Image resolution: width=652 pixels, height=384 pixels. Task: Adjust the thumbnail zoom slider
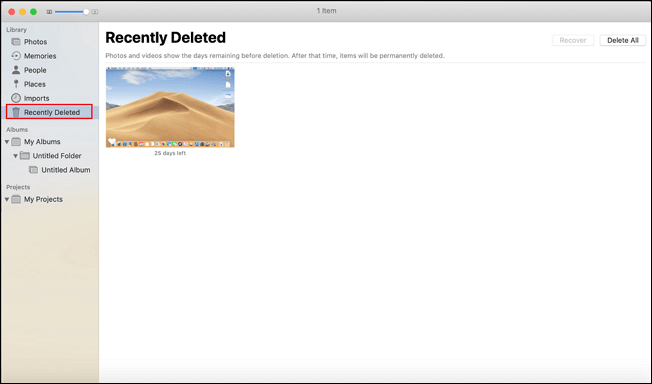click(72, 12)
